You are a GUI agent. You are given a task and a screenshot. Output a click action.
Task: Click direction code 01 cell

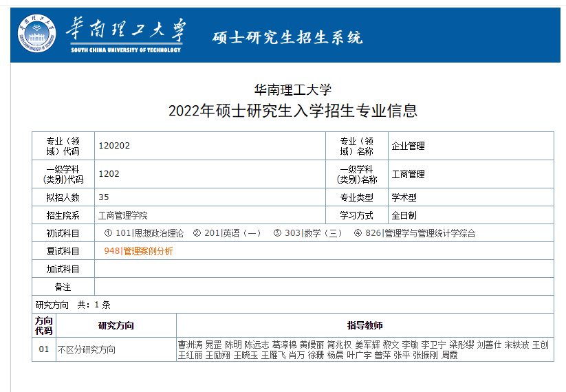(x=44, y=349)
